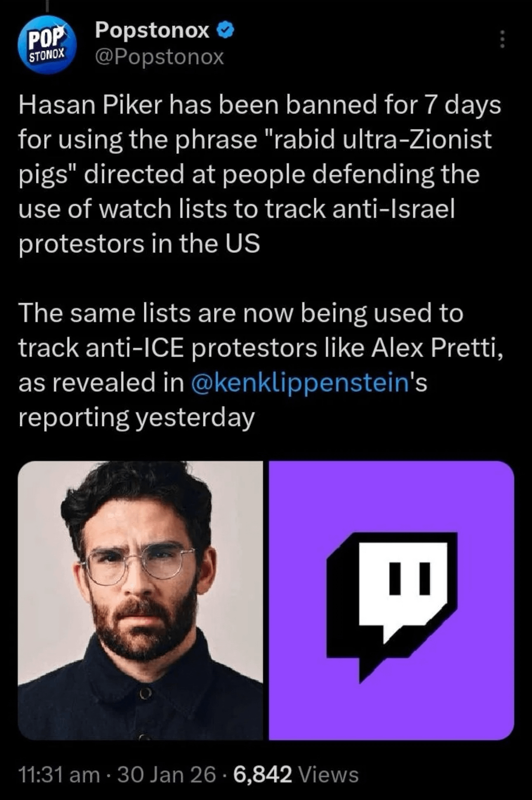Viewport: 532px width, 800px height.
Task: Open the purple Twitch logo image
Action: tap(391, 600)
